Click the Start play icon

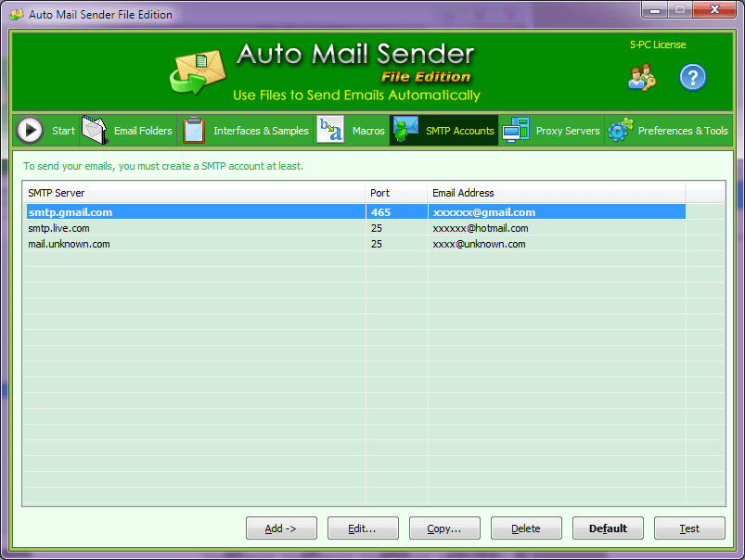[30, 130]
